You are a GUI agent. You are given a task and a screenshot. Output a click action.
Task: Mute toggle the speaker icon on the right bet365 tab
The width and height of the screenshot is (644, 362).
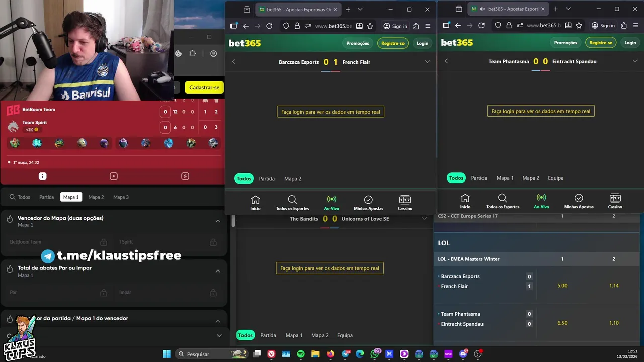click(x=482, y=9)
